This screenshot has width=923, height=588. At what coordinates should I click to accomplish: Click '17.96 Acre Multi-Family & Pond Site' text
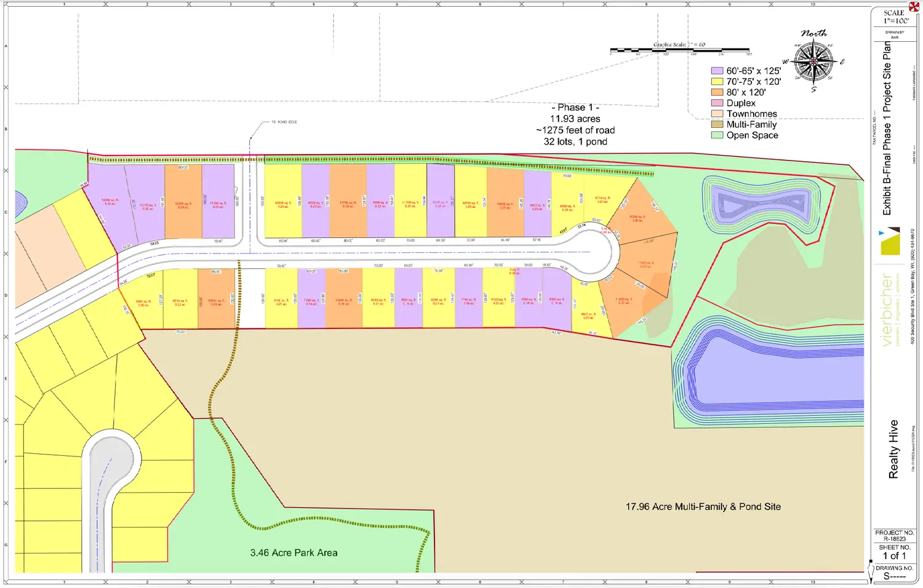click(703, 507)
